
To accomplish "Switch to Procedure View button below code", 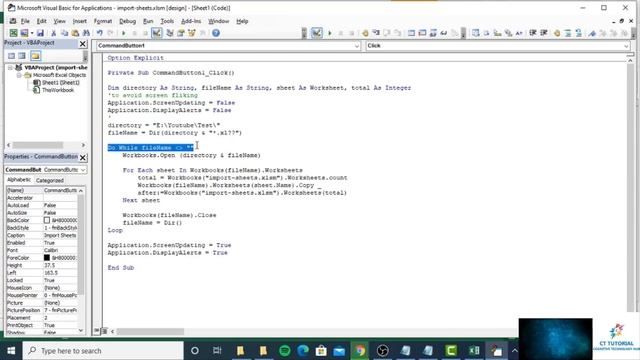I will 97,331.
